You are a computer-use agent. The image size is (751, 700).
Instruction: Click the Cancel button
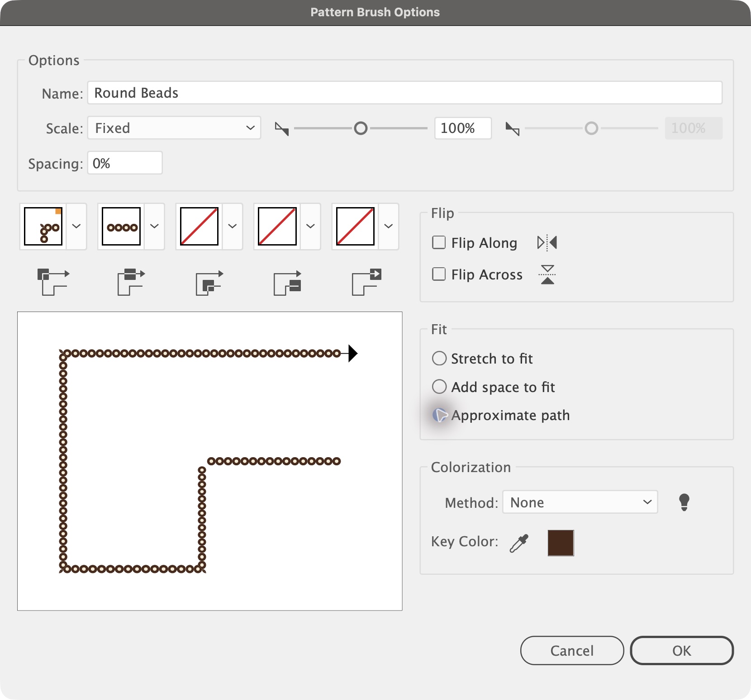[x=572, y=651]
